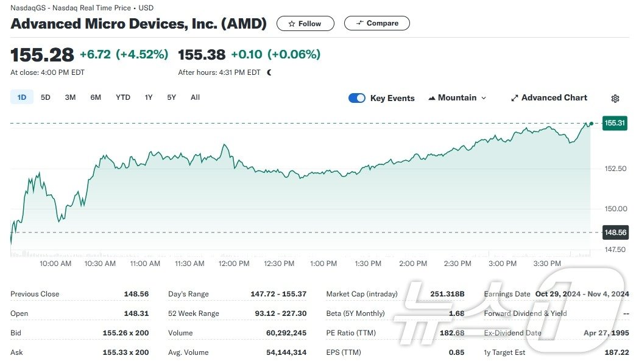
Task: Click the 148.56 previous close marker
Action: pos(616,233)
